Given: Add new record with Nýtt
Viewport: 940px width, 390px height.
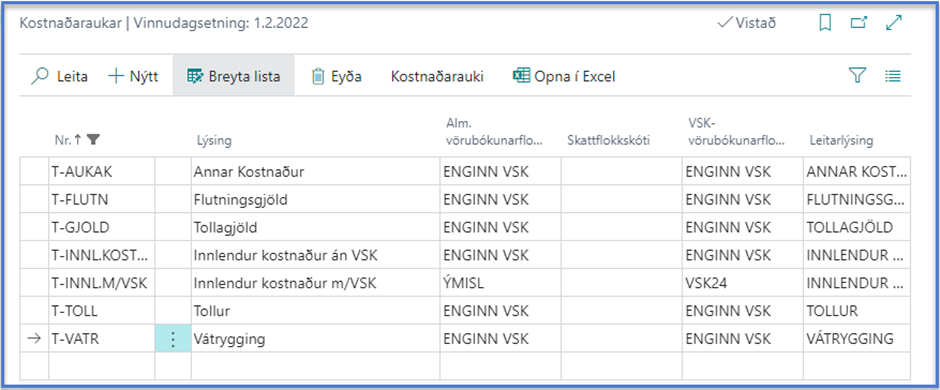Looking at the screenshot, I should pyautogui.click(x=132, y=77).
